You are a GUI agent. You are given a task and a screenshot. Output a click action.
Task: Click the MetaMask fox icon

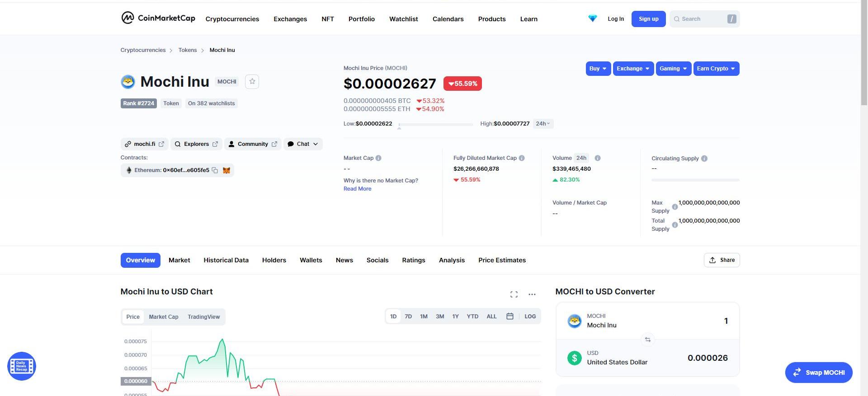point(226,170)
